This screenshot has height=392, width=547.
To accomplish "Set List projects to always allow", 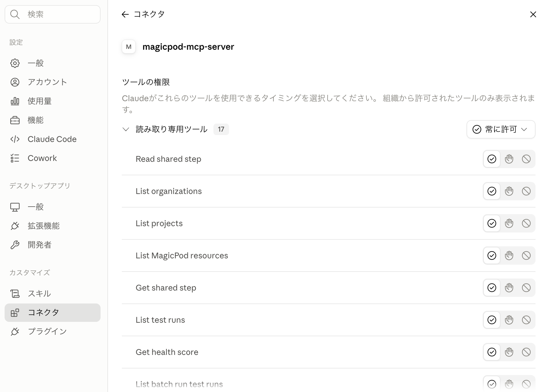I will [x=492, y=223].
